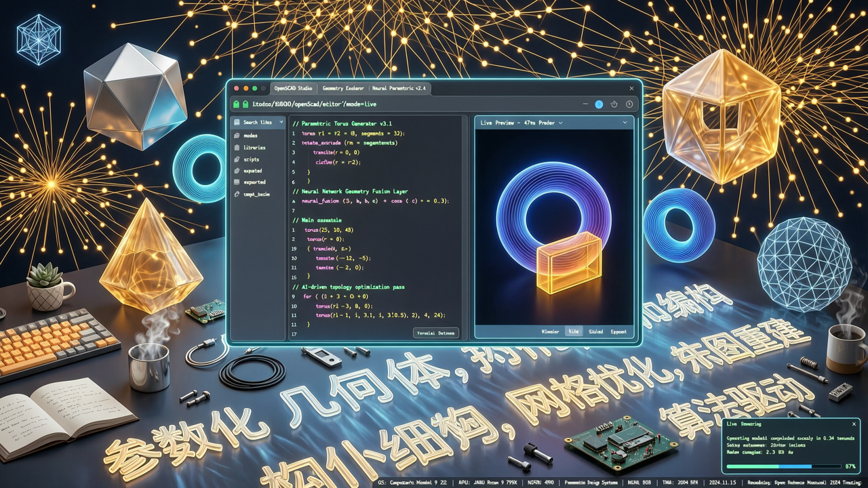The image size is (868, 488).
Task: Click the Terminal button below the code editor
Action: (436, 333)
